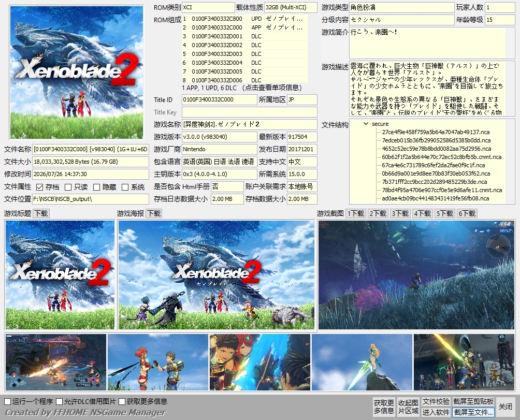This screenshot has height=420, width=520.
Task: Open the battle scene screenshot thumbnail
Action: click(56, 362)
